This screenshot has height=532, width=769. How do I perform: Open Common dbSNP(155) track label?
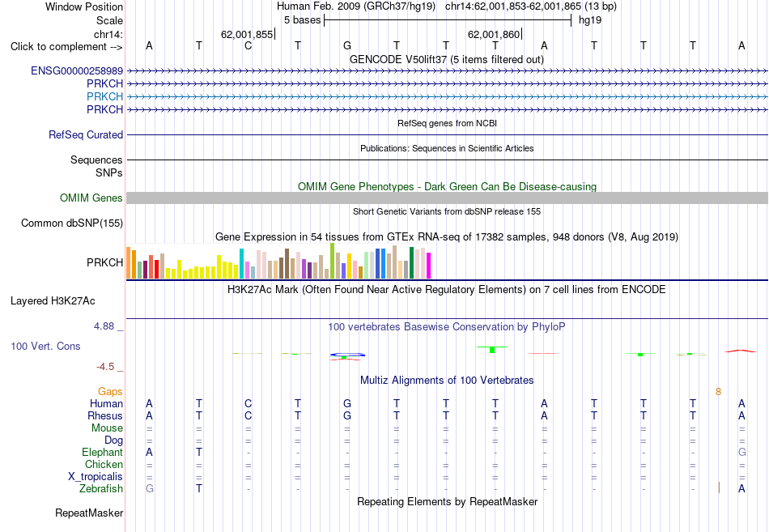[71, 223]
